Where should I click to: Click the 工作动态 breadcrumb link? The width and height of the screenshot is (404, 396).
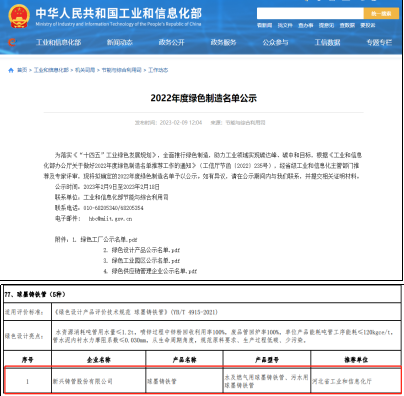(158, 70)
